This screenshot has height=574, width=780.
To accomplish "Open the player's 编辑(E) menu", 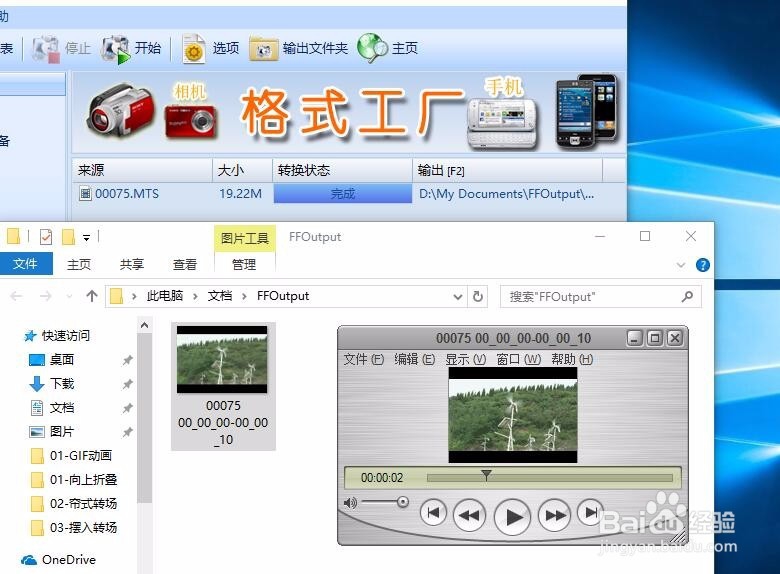I will [x=414, y=359].
